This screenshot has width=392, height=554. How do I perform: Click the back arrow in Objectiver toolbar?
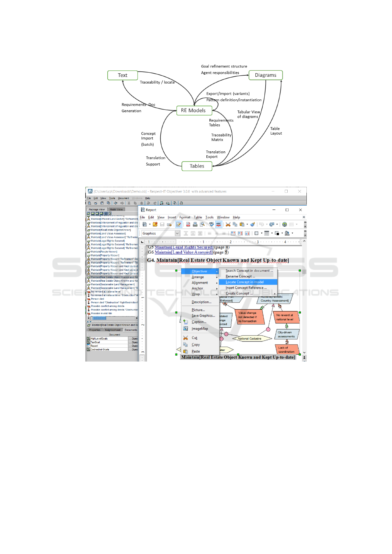tap(116, 203)
